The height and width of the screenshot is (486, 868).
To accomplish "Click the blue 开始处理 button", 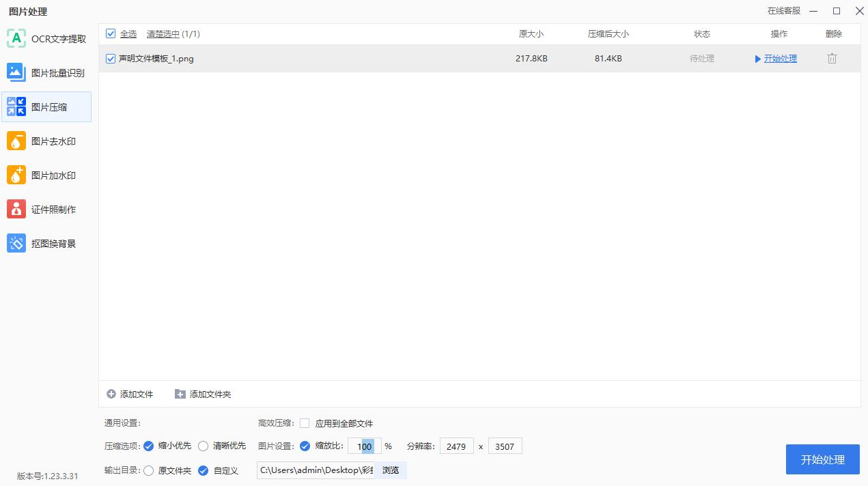I will pos(822,459).
